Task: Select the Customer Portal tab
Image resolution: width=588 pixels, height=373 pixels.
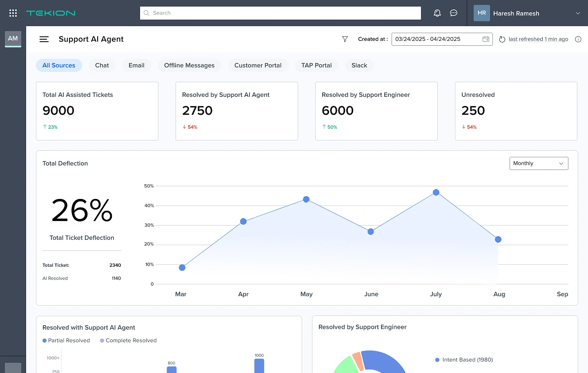Action: pos(258,65)
